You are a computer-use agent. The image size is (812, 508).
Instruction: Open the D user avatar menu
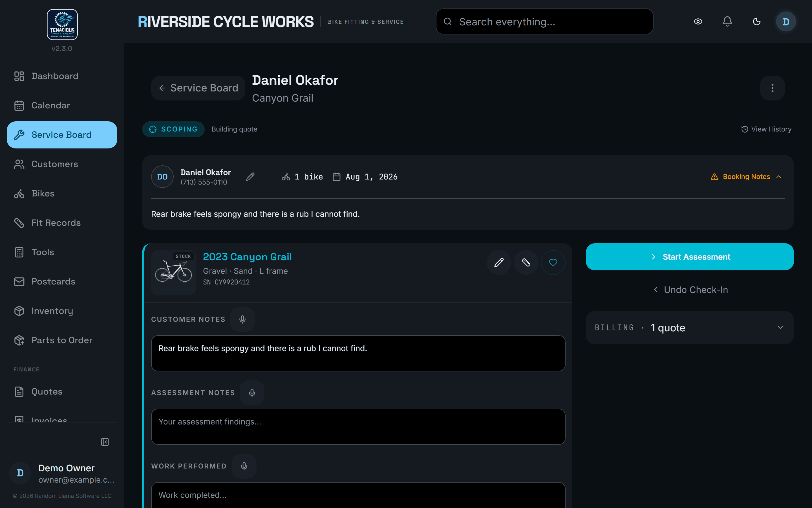tap(786, 21)
